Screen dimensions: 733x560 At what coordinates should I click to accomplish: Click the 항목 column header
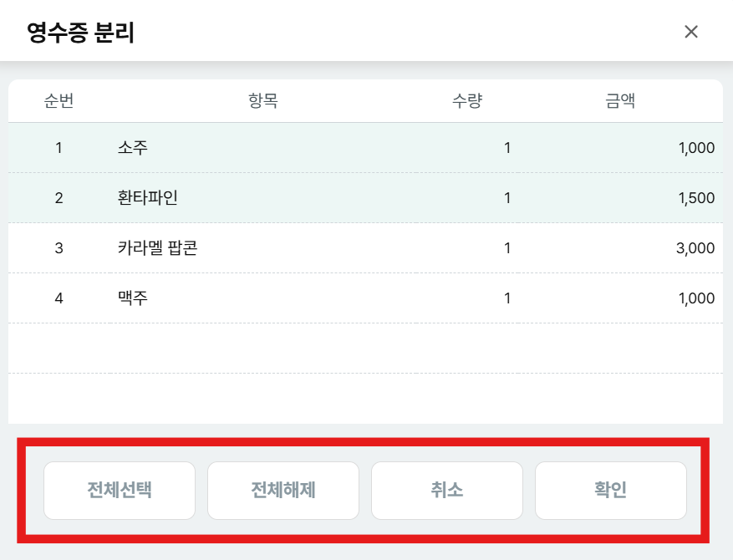tap(263, 102)
